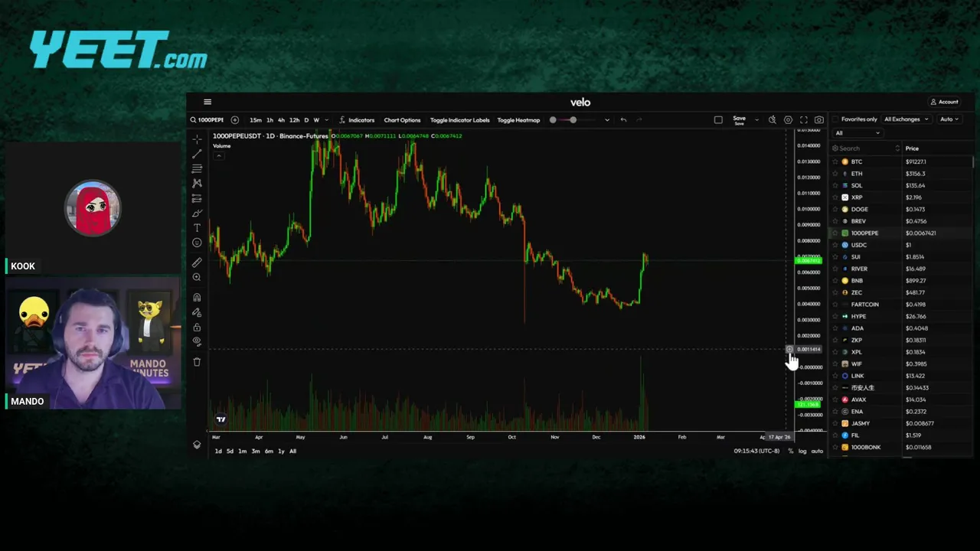Favorite BTC with its star
980x551 pixels.
(835, 161)
